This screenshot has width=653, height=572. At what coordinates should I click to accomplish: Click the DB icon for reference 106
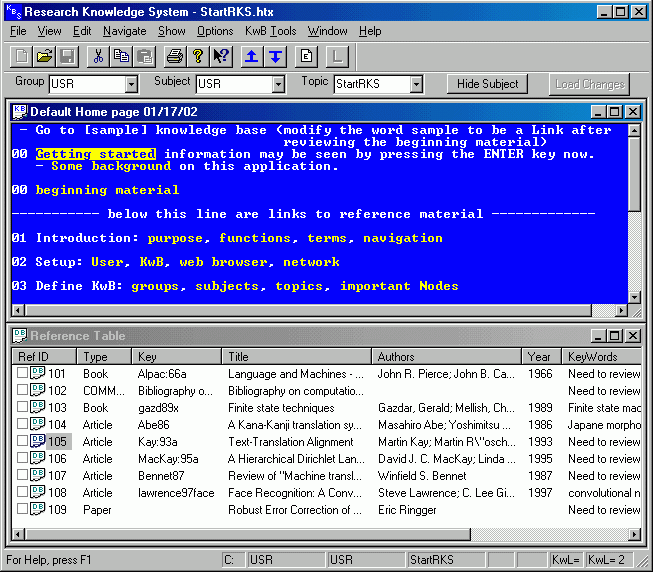[x=37, y=458]
